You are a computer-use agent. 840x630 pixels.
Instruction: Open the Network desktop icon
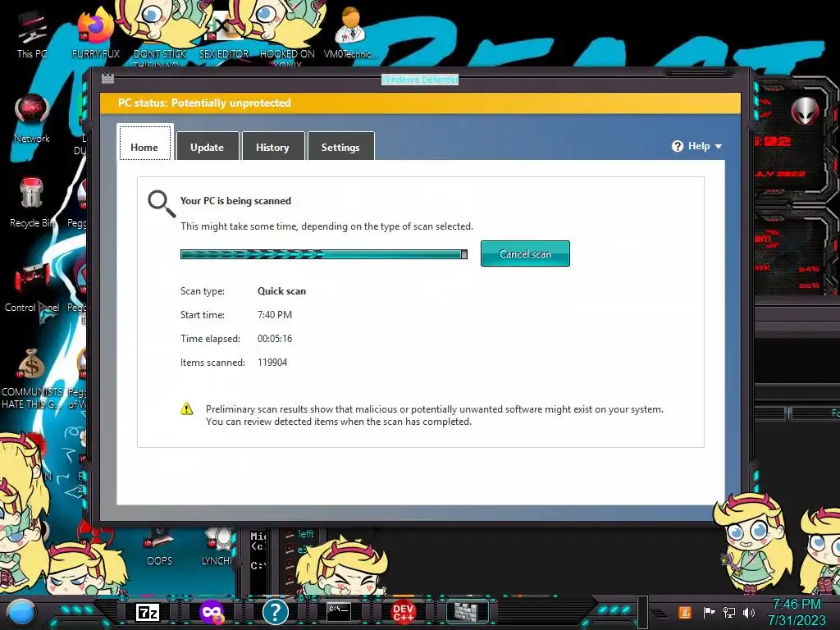(x=32, y=119)
